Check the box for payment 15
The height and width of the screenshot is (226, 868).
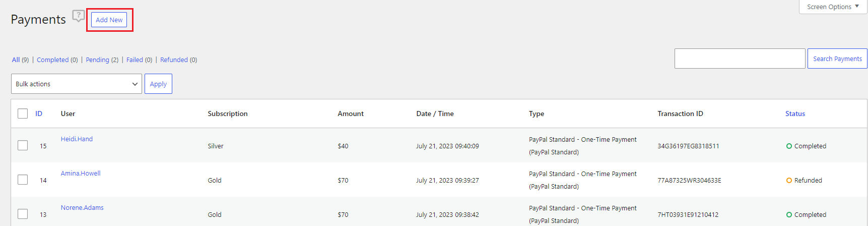point(23,145)
